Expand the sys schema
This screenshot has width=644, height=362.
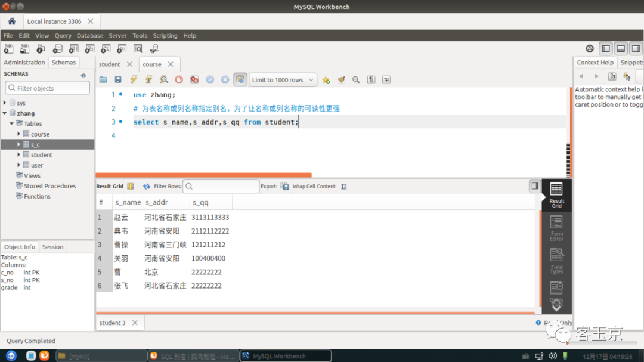point(5,103)
